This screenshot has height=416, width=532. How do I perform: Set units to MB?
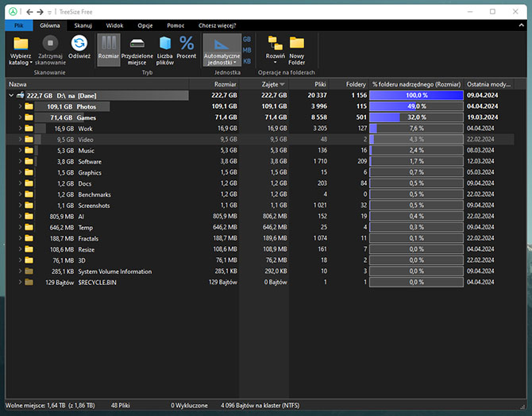247,50
